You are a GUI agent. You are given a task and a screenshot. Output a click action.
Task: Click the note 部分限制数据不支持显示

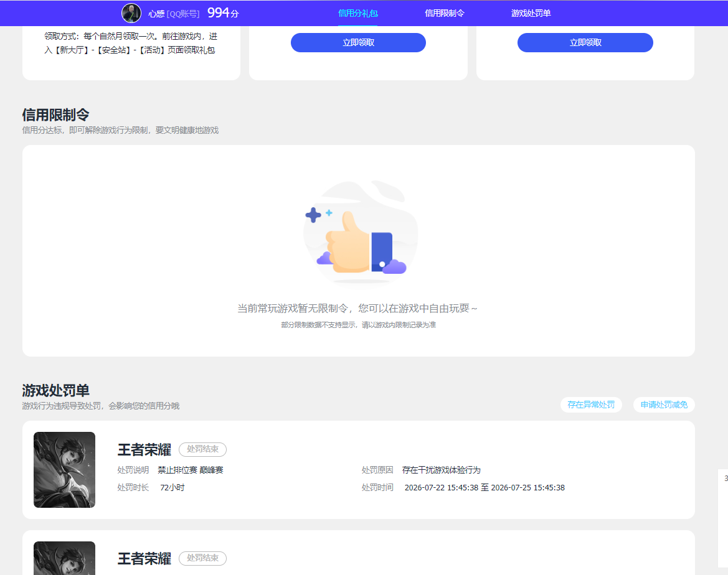tap(359, 325)
